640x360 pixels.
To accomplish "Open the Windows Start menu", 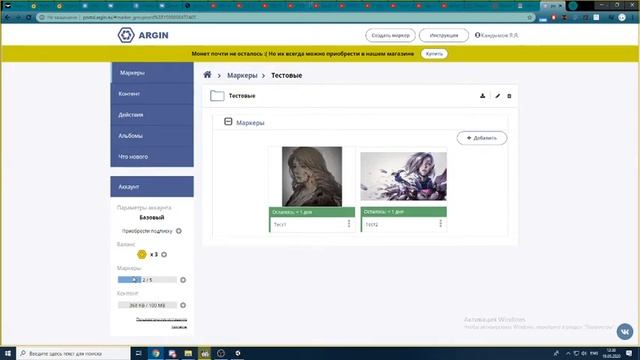I will point(7,353).
